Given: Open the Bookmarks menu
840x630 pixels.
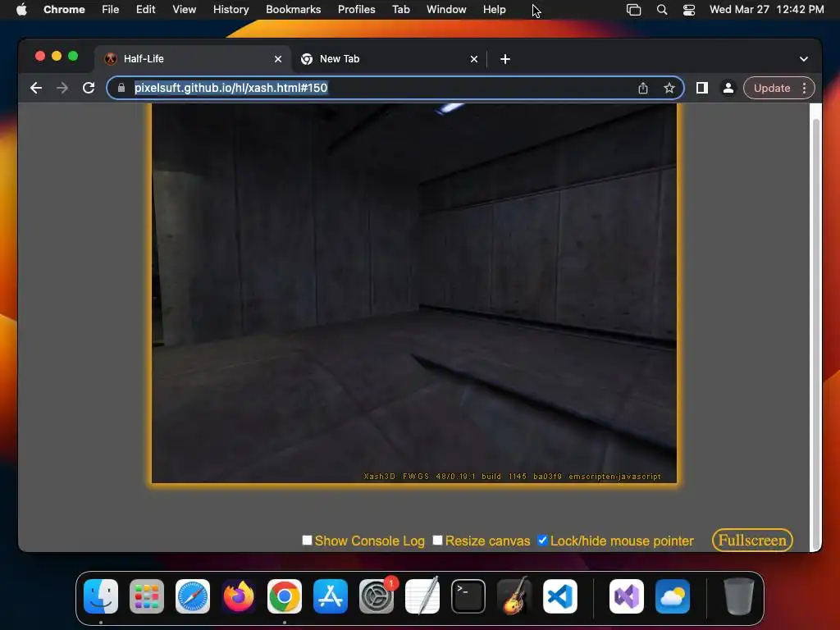Looking at the screenshot, I should 293,10.
